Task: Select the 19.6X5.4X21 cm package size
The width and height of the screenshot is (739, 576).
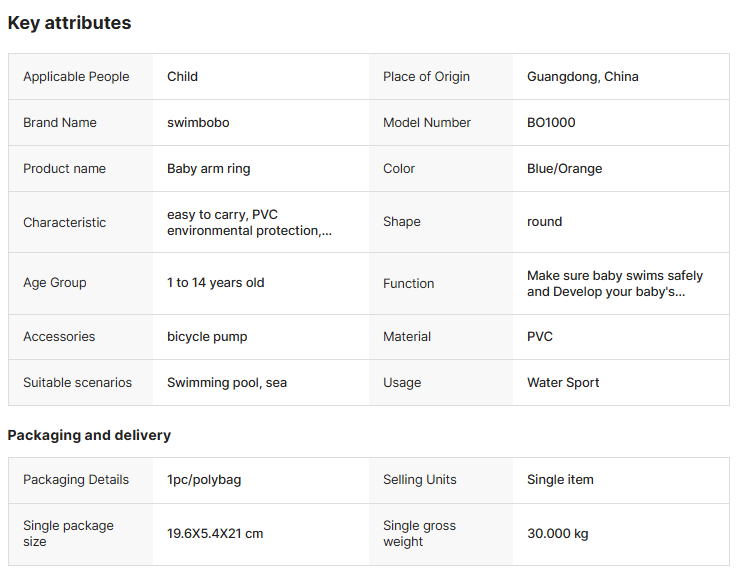Action: pos(215,533)
